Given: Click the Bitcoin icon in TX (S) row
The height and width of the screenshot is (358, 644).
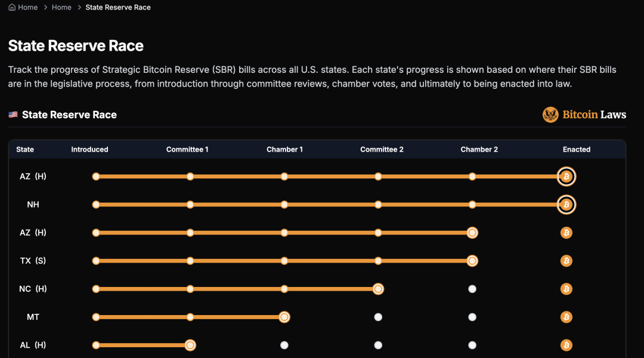Looking at the screenshot, I should click(x=566, y=261).
